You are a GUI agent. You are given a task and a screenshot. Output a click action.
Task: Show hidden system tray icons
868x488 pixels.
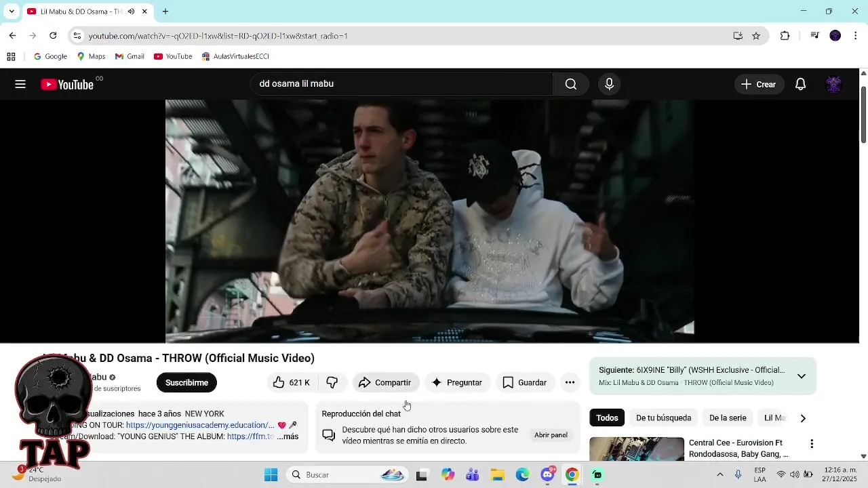click(x=719, y=475)
